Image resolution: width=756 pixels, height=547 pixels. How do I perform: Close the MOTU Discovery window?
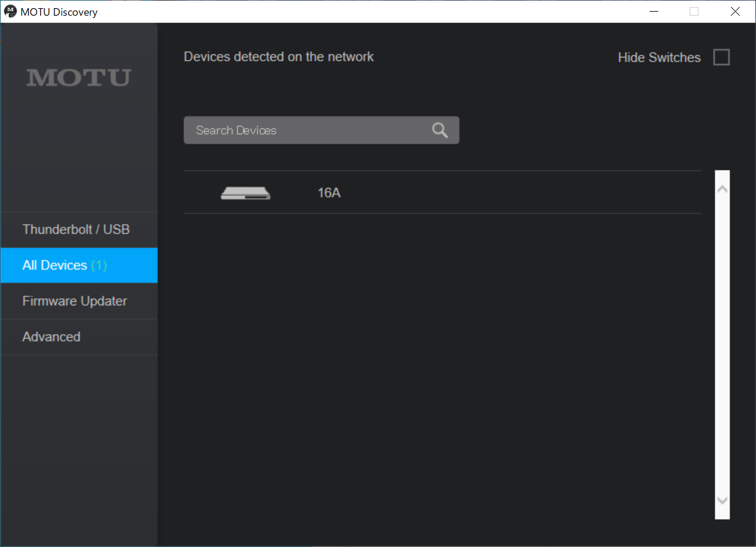[x=735, y=12]
